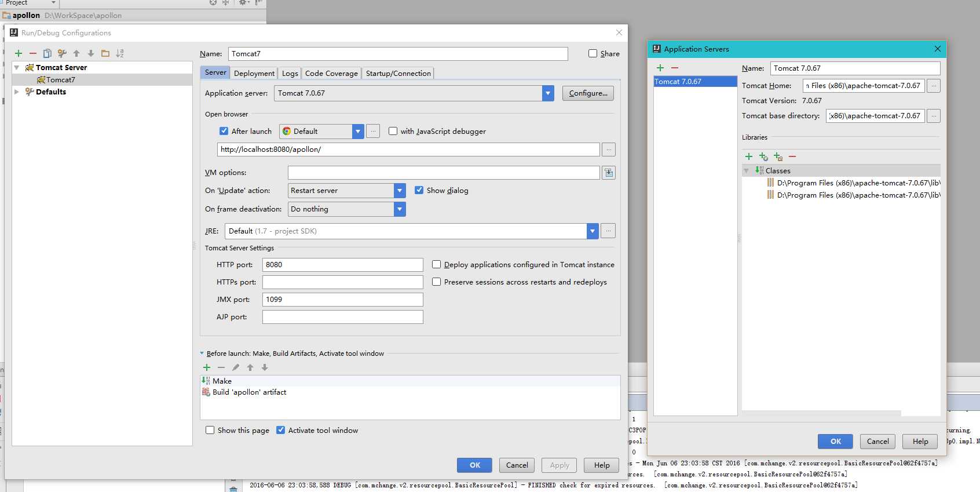Click Help in Run/Debug Configurations dialog
Image resolution: width=980 pixels, height=492 pixels.
pos(602,465)
